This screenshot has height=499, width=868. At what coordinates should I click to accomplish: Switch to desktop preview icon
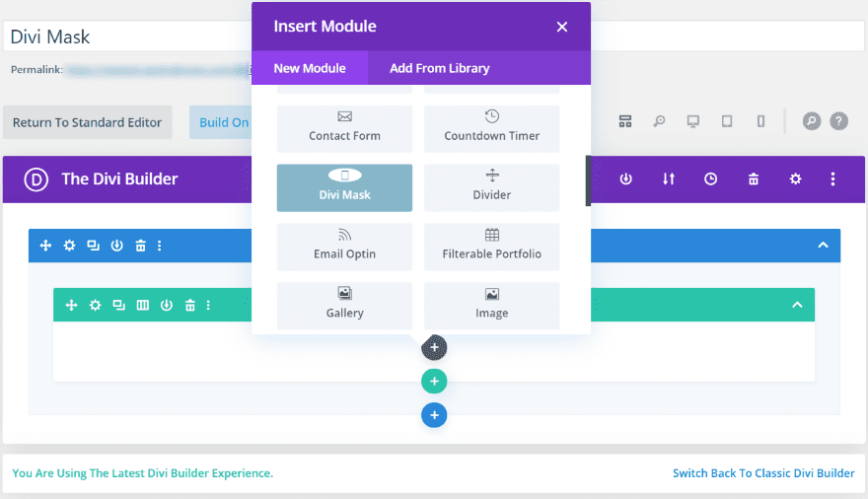coord(693,121)
